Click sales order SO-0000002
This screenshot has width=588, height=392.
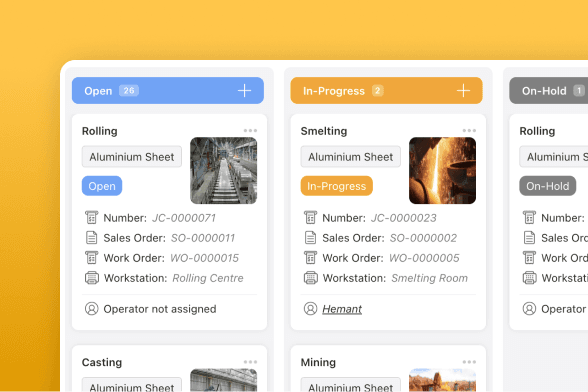pos(423,238)
